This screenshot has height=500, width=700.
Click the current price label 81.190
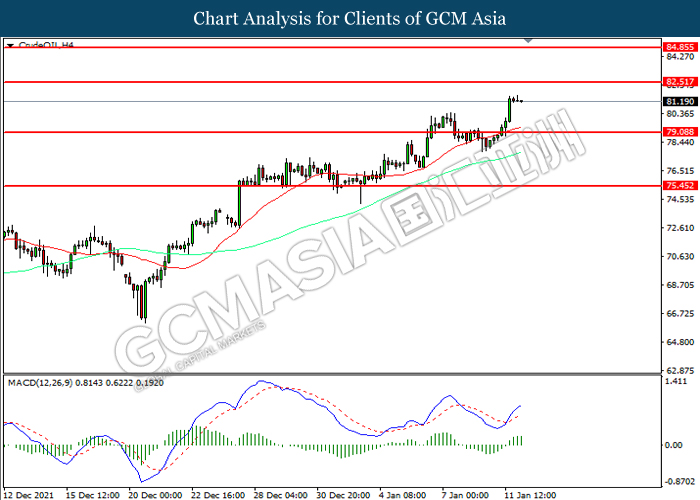pyautogui.click(x=680, y=101)
